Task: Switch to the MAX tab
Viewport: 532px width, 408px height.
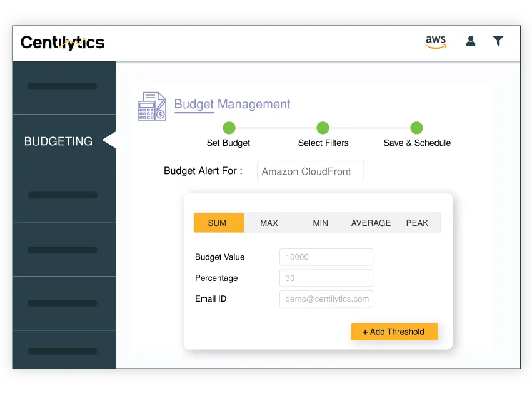Action: [269, 223]
